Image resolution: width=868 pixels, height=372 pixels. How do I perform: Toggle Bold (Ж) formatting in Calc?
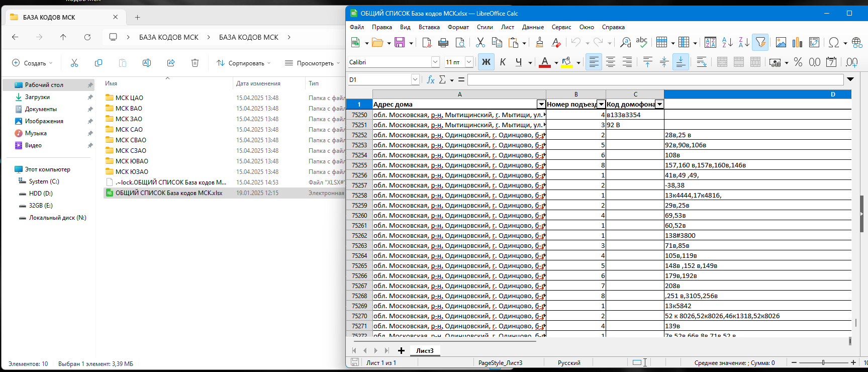tap(486, 62)
